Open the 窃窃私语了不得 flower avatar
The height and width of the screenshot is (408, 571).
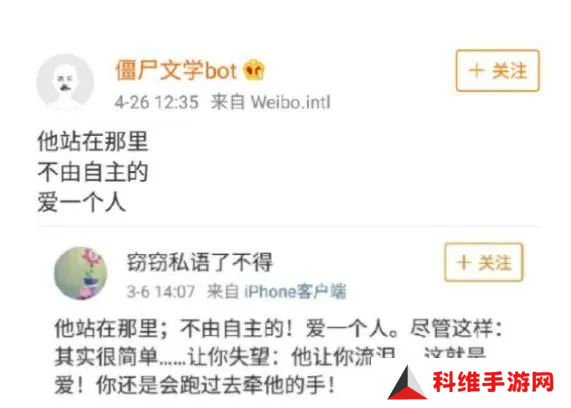click(x=81, y=273)
